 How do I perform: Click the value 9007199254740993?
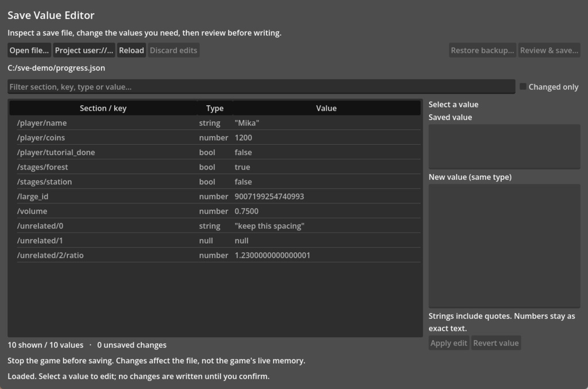[x=269, y=196]
